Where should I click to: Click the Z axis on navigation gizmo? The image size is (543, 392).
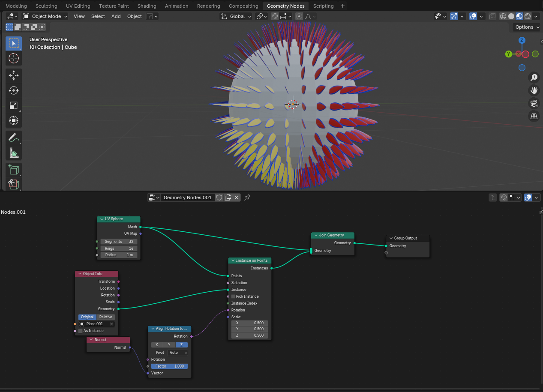point(522,40)
